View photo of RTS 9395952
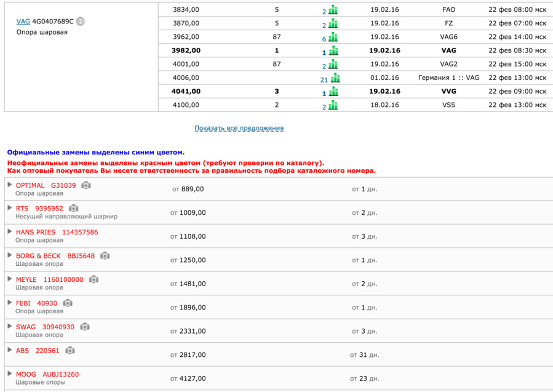Viewport: 553px width, 392px height. tap(73, 208)
